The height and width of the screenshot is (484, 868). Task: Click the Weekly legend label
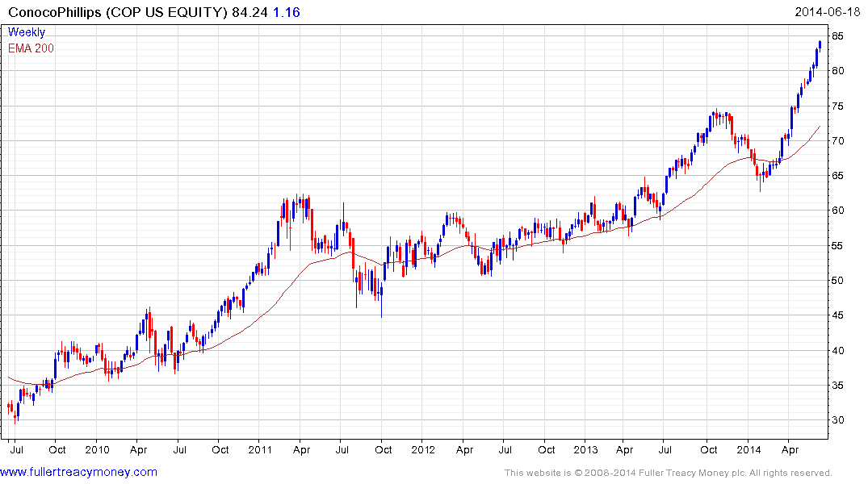pyautogui.click(x=27, y=32)
